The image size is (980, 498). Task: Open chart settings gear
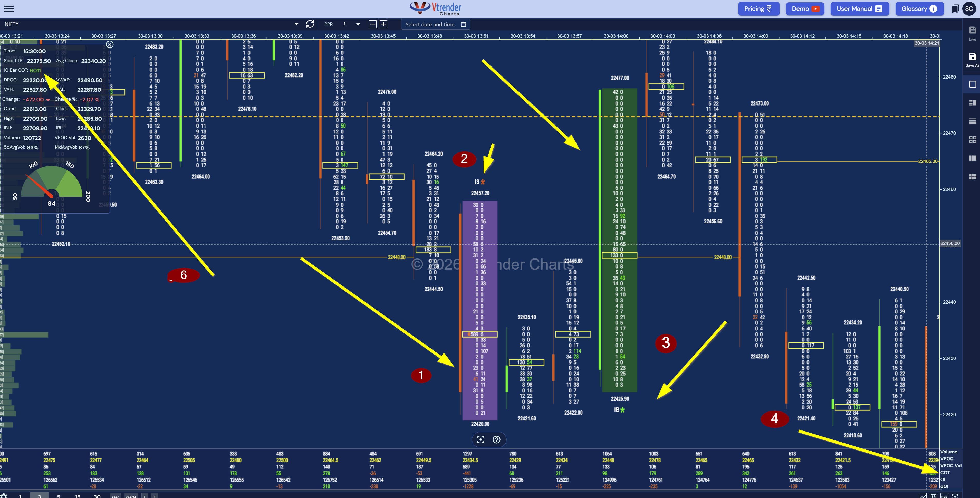click(4, 496)
